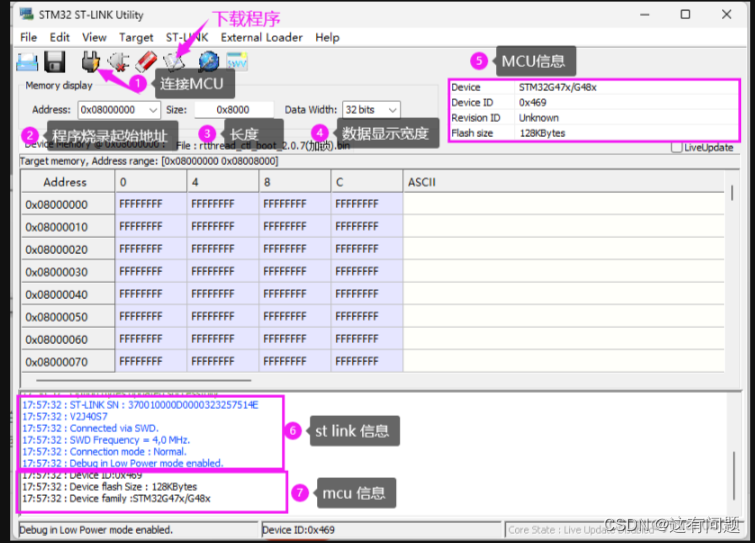Expand the Address 0x08000000 dropdown

point(153,110)
